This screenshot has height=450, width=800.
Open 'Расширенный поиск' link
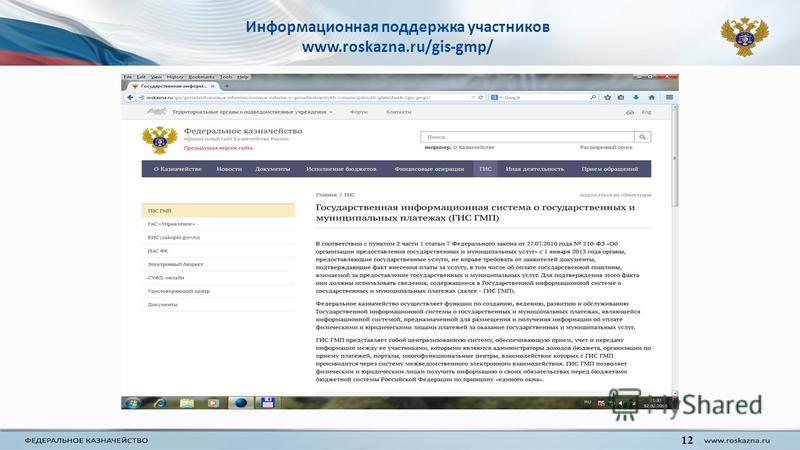pyautogui.click(x=606, y=147)
